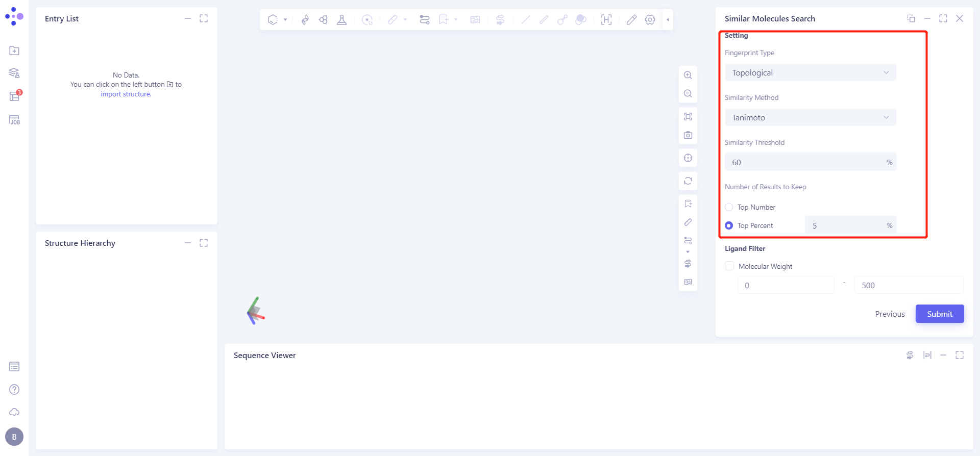
Task: Click the cloud icon in left sidebar
Action: pyautogui.click(x=14, y=412)
